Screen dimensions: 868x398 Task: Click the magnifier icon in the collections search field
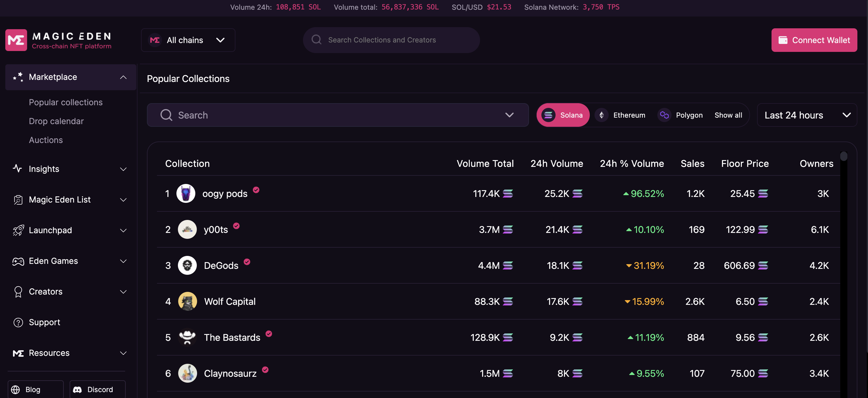pos(166,115)
